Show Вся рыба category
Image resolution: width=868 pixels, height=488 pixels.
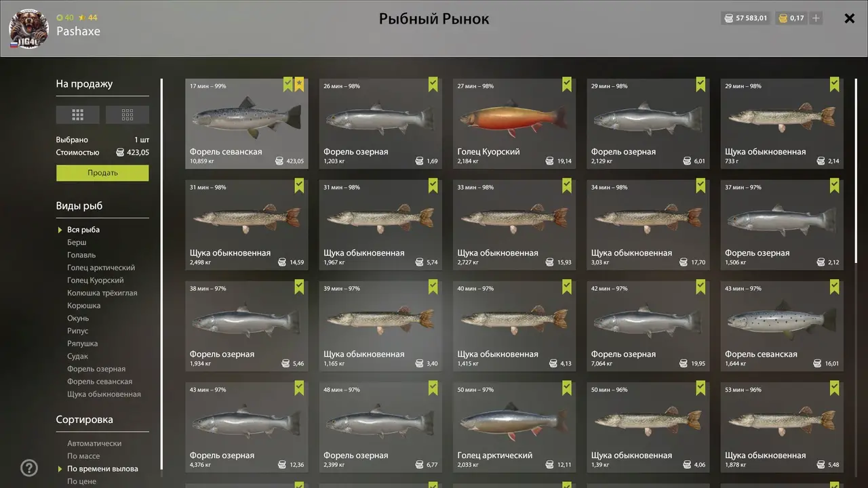[x=83, y=230]
